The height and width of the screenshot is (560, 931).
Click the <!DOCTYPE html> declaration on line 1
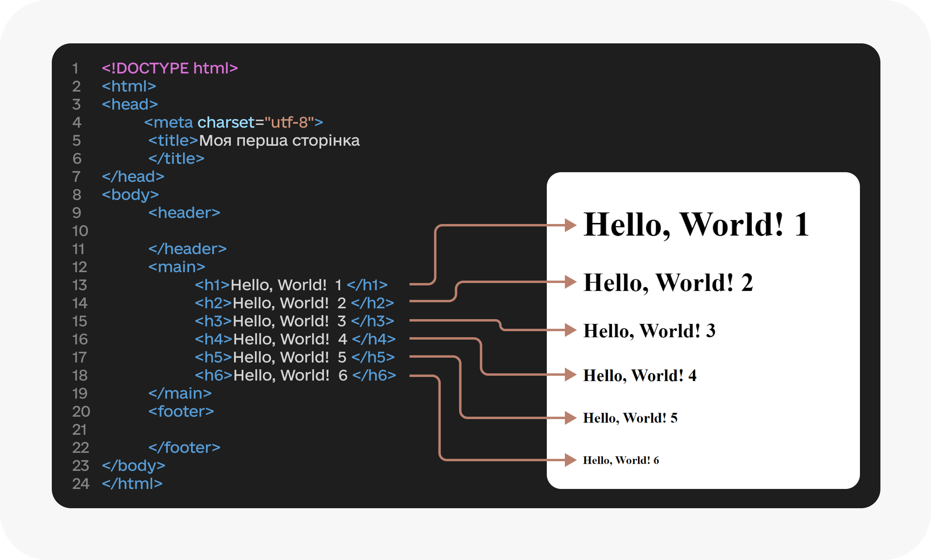coord(170,68)
